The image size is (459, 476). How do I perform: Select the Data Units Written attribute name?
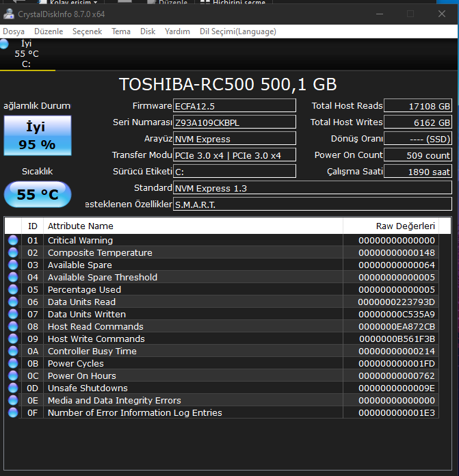click(87, 314)
